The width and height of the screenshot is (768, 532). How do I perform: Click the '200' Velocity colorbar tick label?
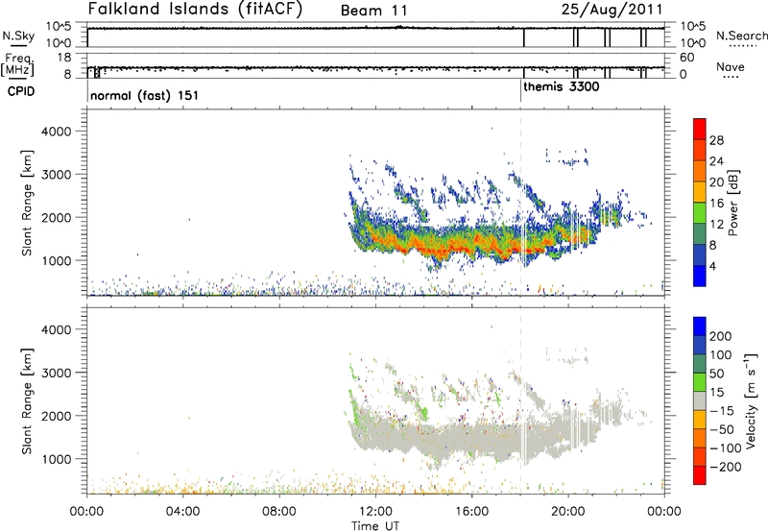721,336
